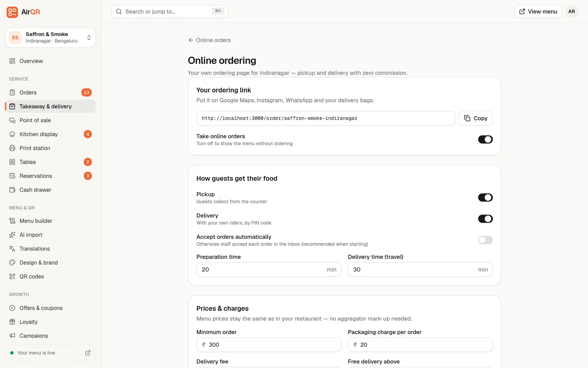This screenshot has width=588, height=368.
Task: Click the Menu builder icon
Action: click(12, 221)
